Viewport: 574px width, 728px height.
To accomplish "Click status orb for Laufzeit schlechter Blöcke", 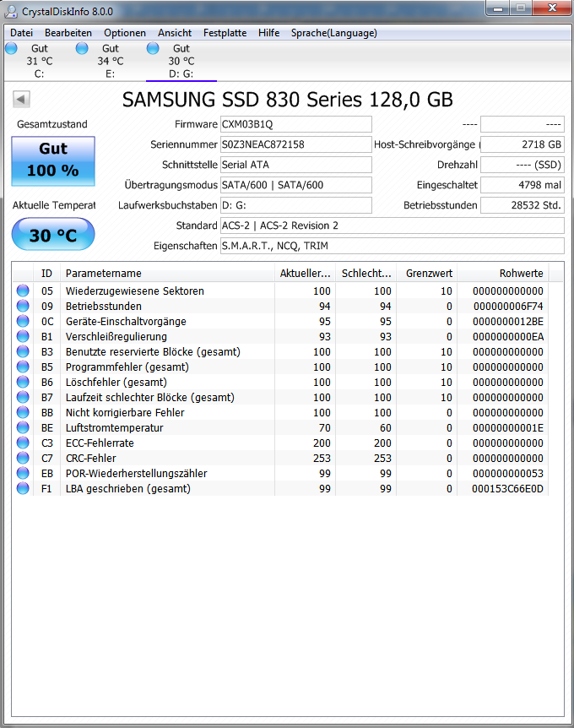I will (23, 397).
